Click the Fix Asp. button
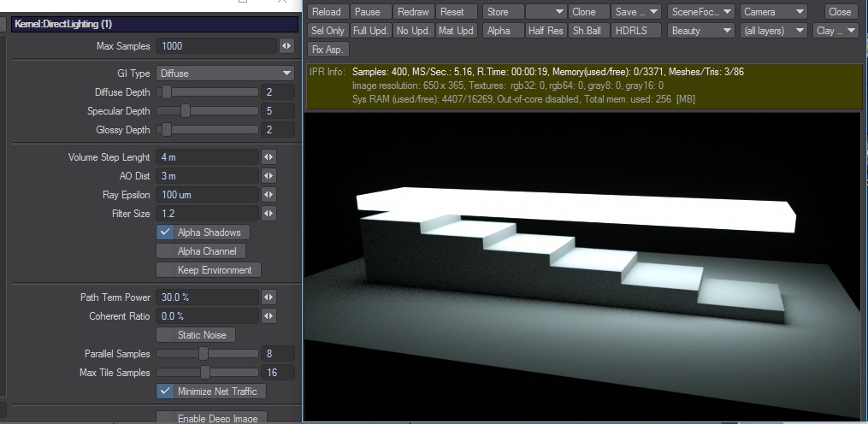The height and width of the screenshot is (424, 868). (x=328, y=50)
